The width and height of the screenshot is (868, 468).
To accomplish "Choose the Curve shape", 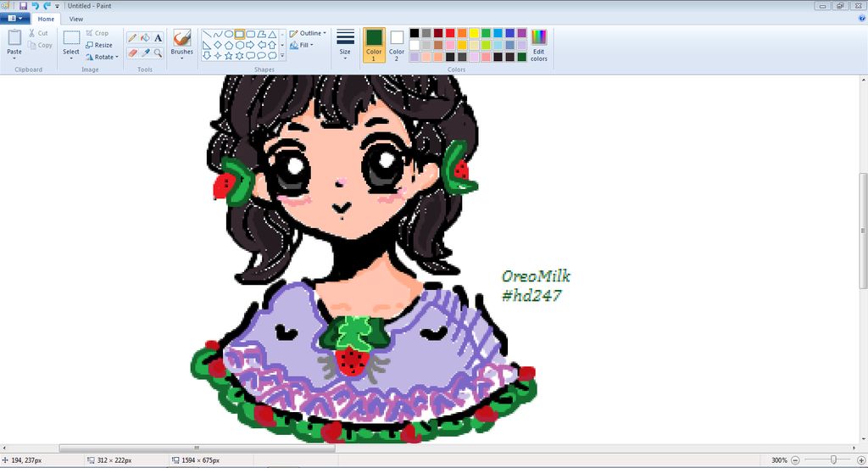I will (218, 35).
